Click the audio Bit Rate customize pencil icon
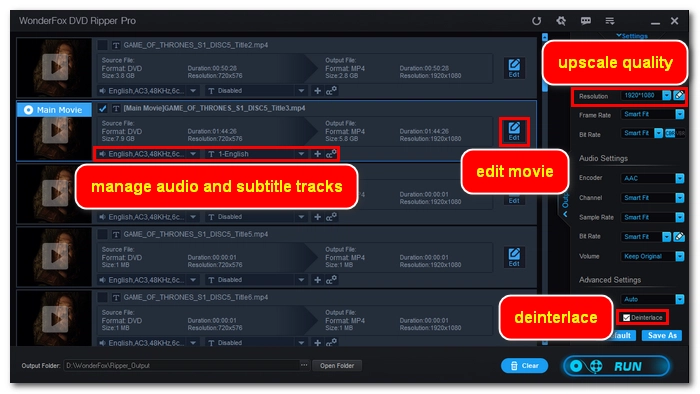Screen dimensions: 700x394 (679, 236)
